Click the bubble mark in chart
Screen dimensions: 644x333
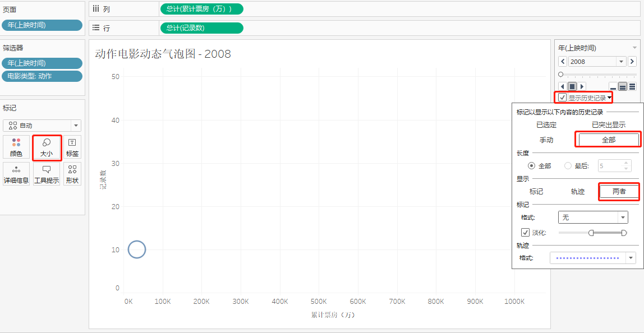click(x=137, y=249)
